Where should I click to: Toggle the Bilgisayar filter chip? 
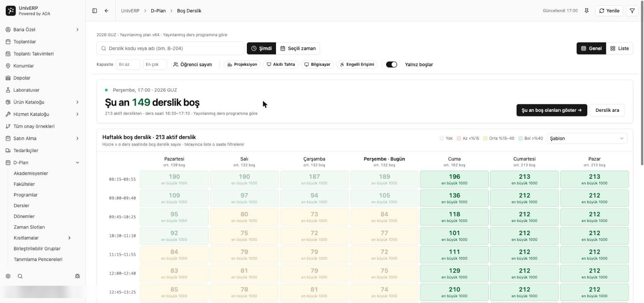click(317, 65)
